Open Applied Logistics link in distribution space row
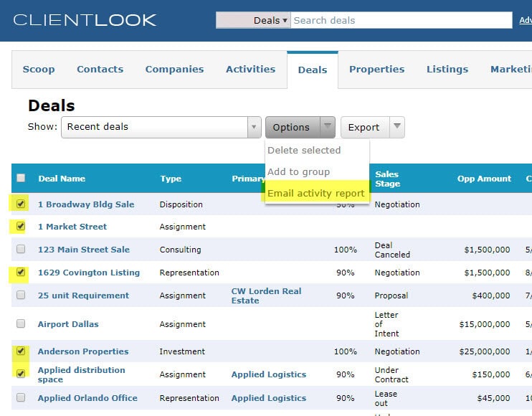 pyautogui.click(x=269, y=374)
